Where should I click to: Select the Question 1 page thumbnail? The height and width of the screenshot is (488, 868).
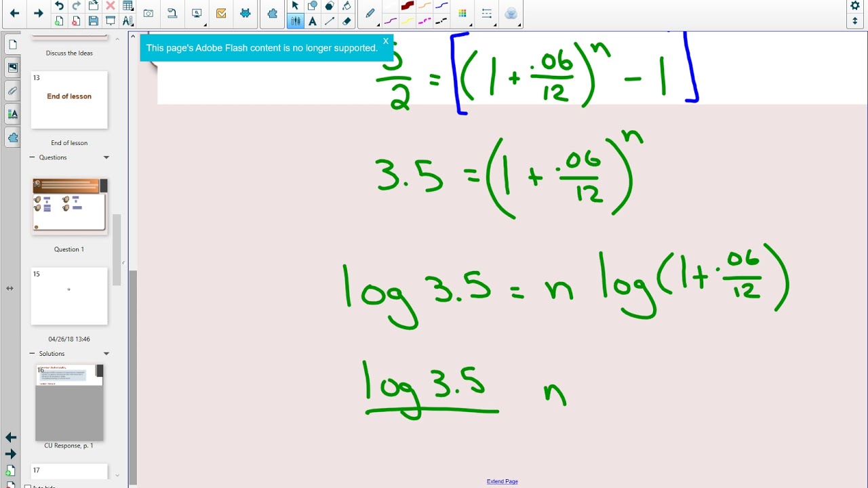(69, 206)
